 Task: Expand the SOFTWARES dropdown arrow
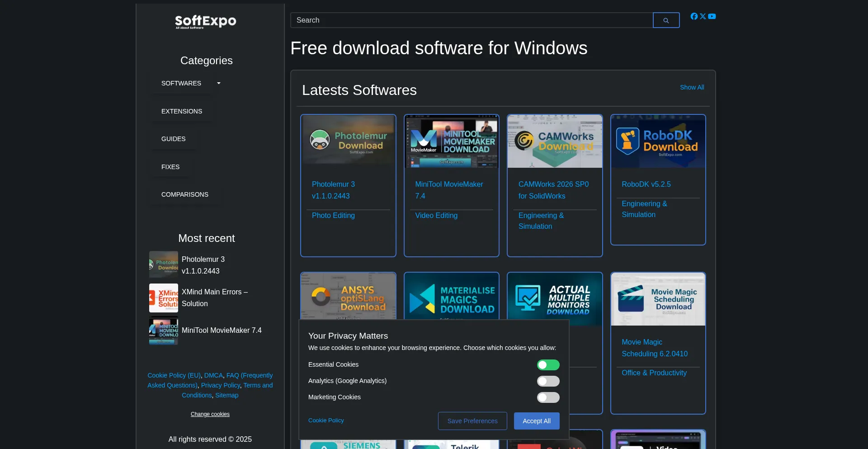(x=219, y=83)
